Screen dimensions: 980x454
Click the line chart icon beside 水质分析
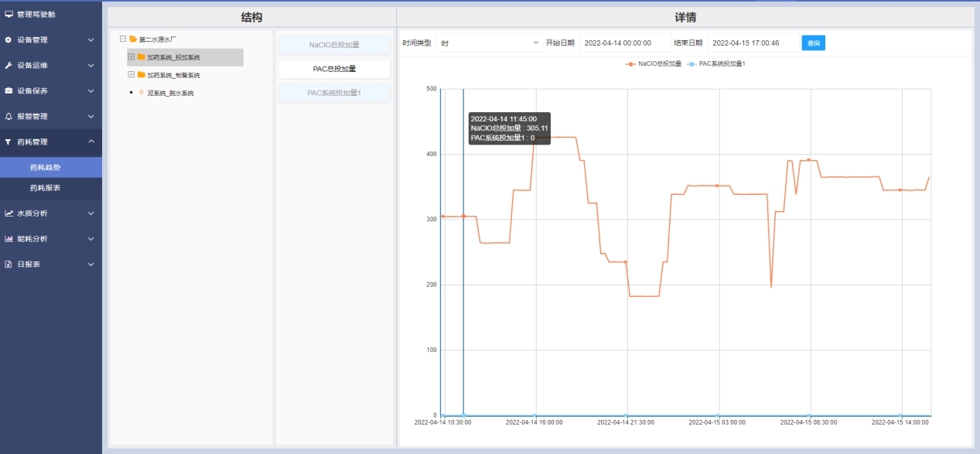pos(9,213)
